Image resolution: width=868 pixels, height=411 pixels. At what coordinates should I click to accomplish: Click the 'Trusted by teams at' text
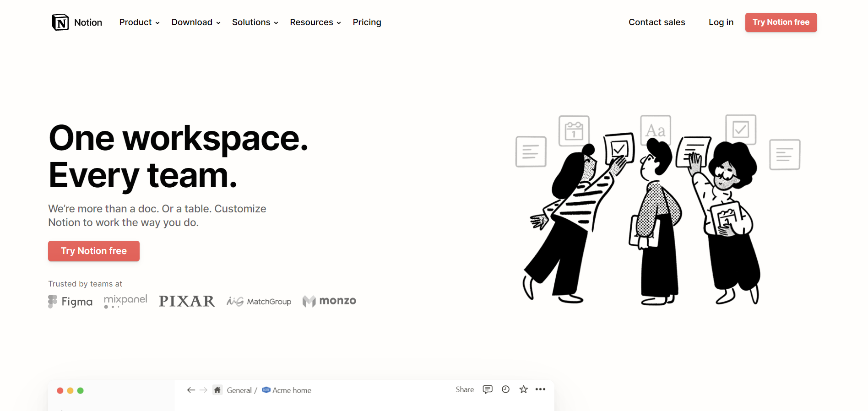click(x=85, y=284)
